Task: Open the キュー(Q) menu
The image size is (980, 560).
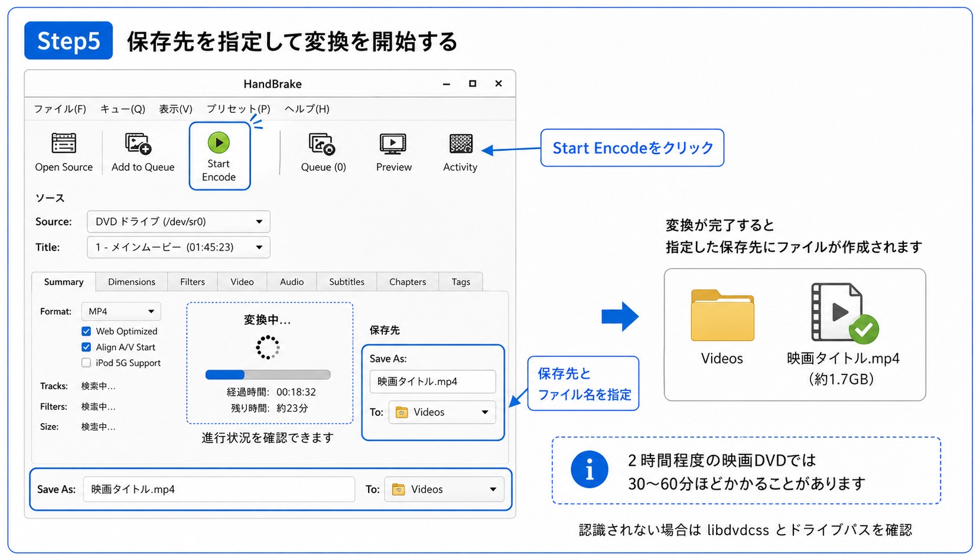Action: tap(122, 109)
